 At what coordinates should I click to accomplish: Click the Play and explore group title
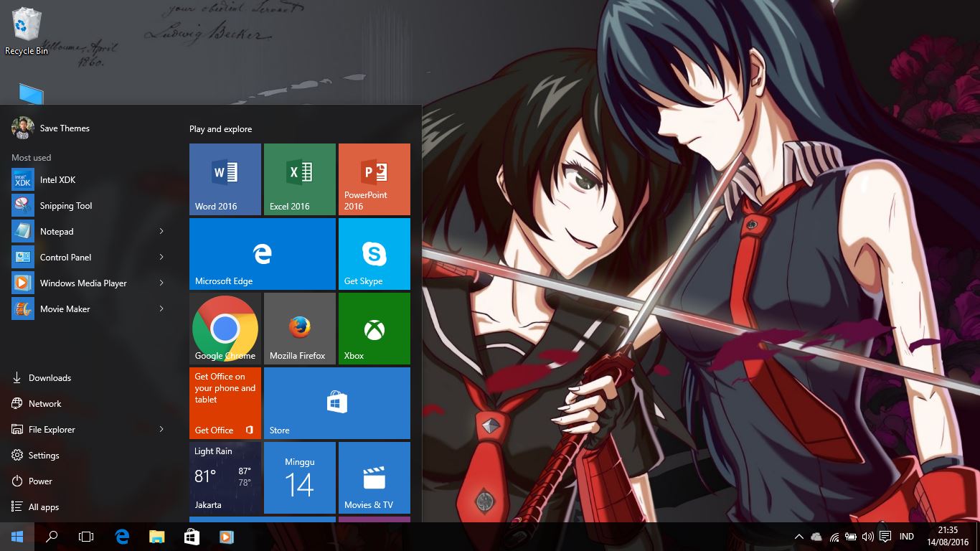pyautogui.click(x=221, y=129)
